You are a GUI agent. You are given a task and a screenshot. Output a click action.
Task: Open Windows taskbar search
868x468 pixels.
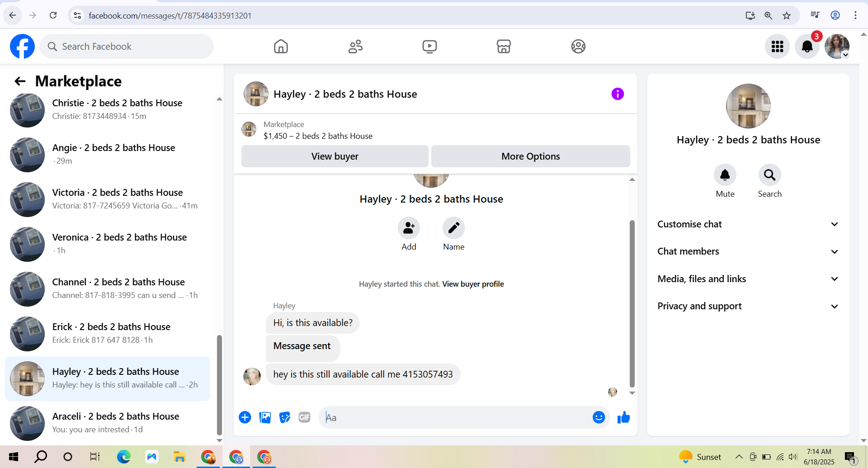click(x=41, y=457)
